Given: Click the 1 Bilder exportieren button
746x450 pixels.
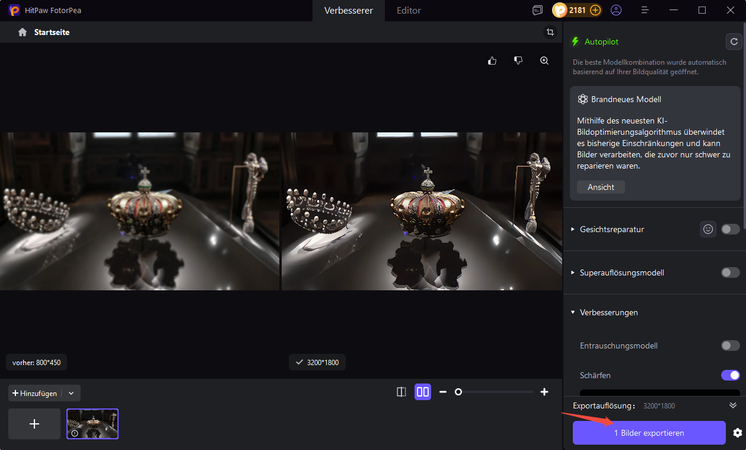Looking at the screenshot, I should tap(649, 433).
